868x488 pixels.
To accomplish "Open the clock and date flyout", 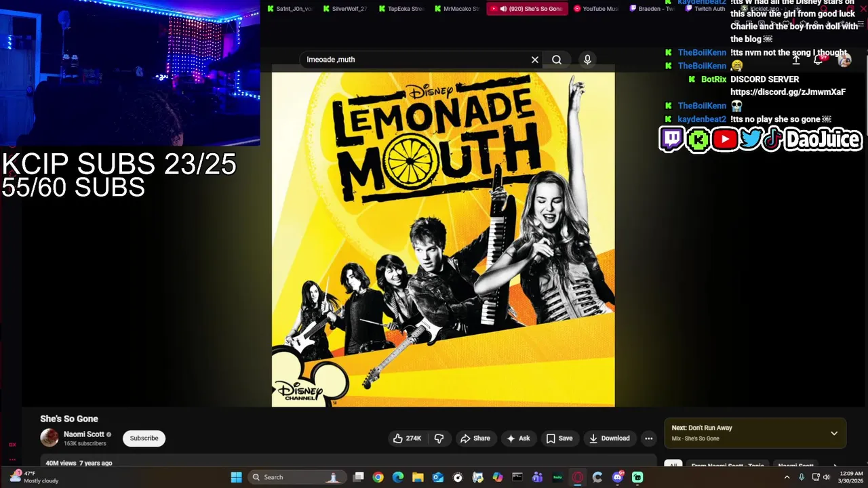I will pyautogui.click(x=850, y=477).
